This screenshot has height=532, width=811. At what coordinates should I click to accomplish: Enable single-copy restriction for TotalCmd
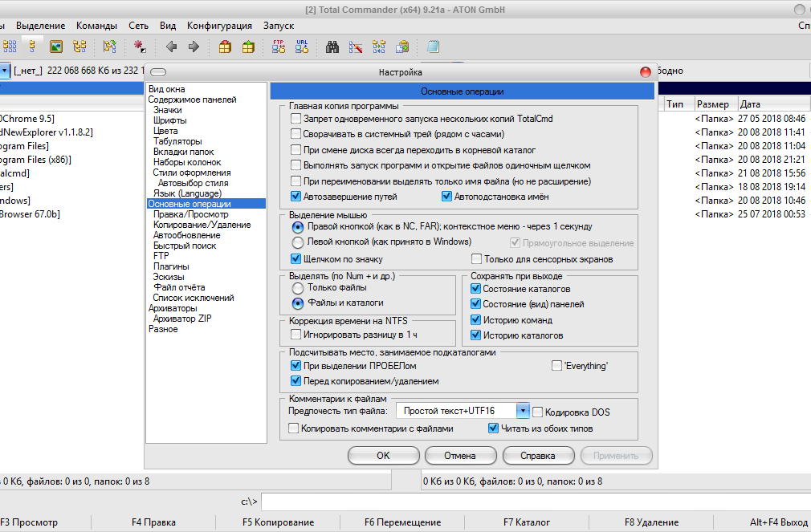click(295, 119)
